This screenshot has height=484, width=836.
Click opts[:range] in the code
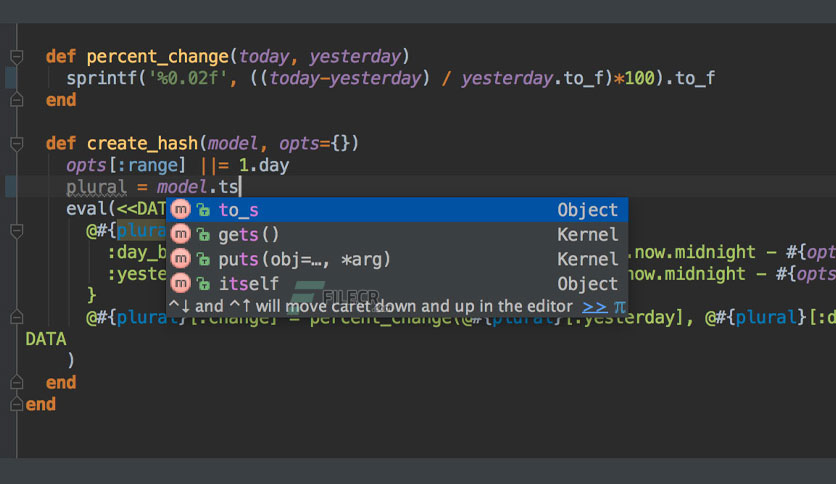tap(126, 165)
